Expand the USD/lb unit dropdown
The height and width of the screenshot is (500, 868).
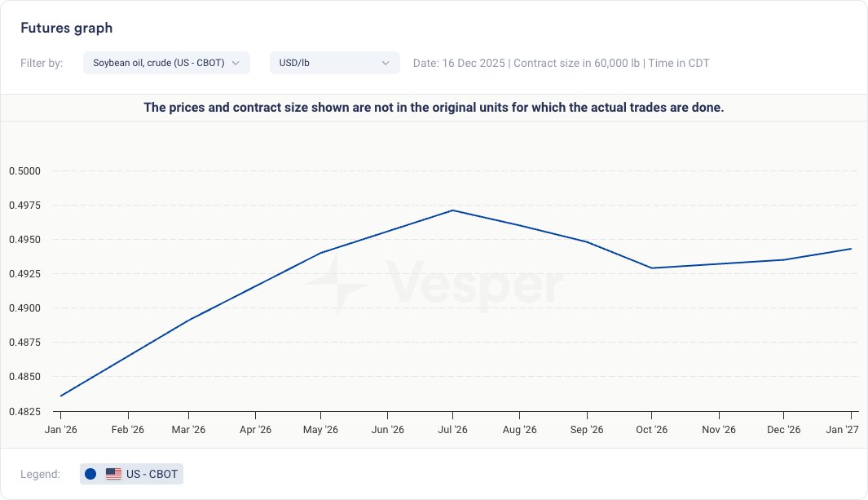334,63
